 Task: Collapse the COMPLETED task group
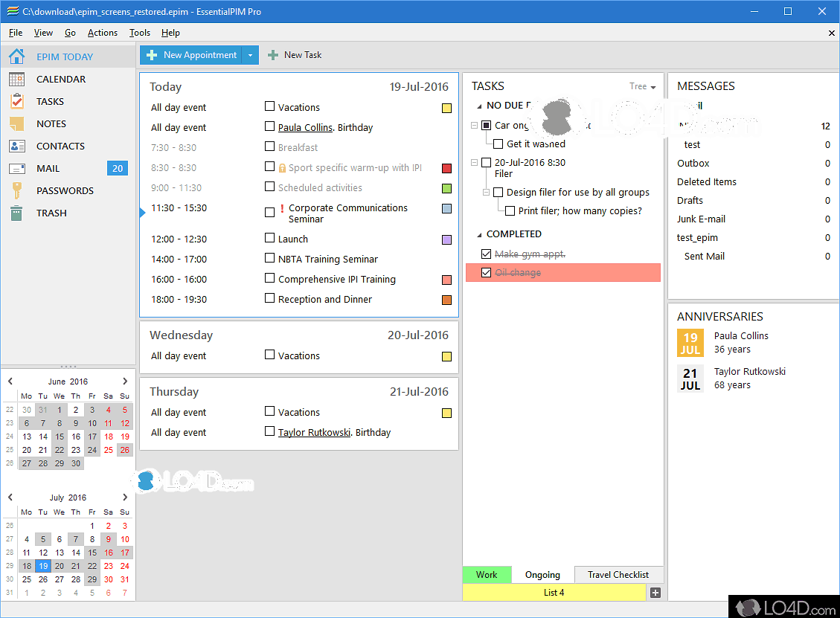[x=479, y=234]
